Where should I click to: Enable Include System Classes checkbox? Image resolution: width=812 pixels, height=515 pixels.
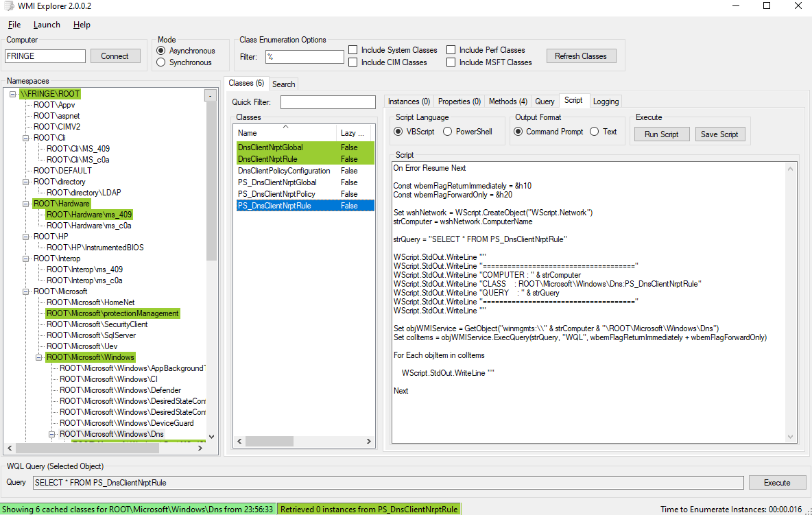[353, 50]
